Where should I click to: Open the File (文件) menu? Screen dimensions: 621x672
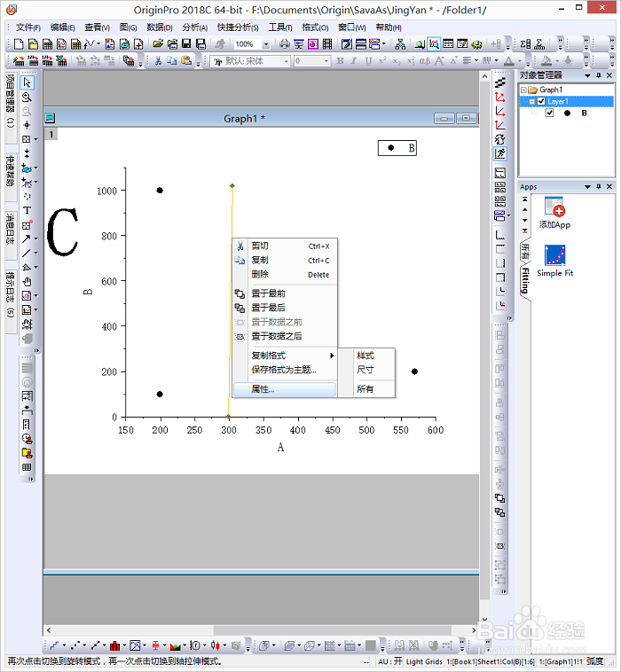point(28,27)
